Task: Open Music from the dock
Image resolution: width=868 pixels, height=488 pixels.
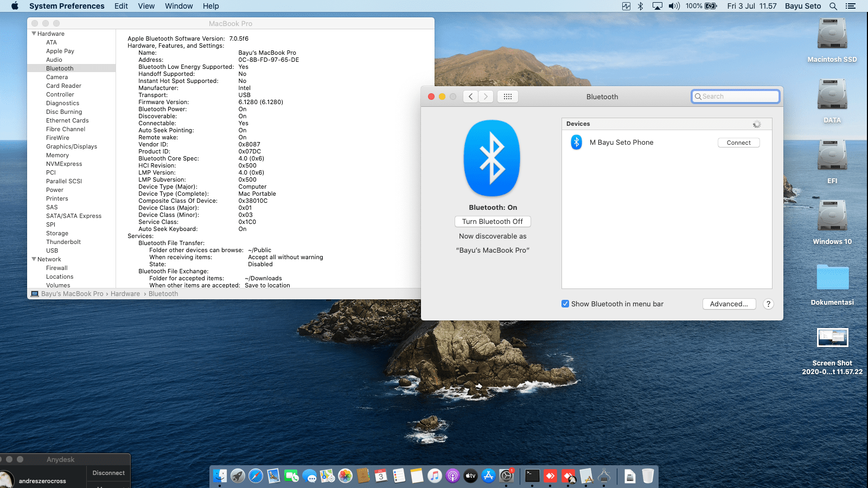Action: point(435,476)
